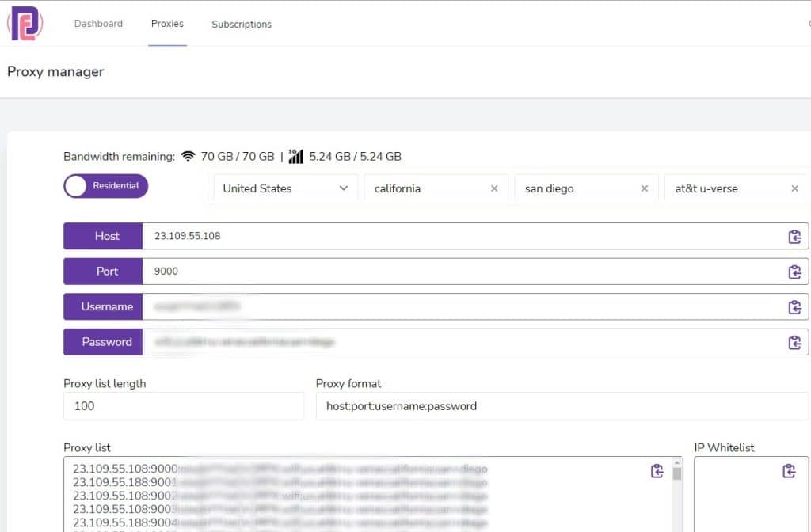This screenshot has width=811, height=532.
Task: Copy the Port value to clipboard
Action: (x=795, y=272)
